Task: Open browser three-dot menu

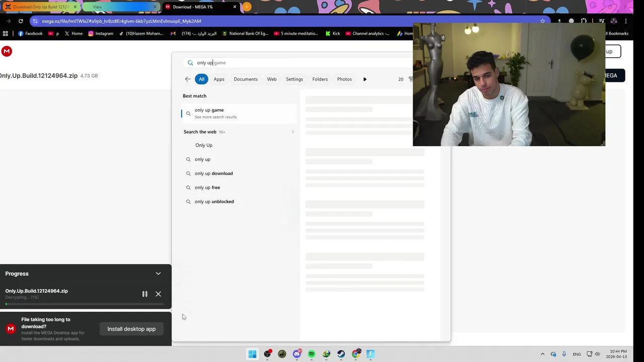Action: point(626,21)
